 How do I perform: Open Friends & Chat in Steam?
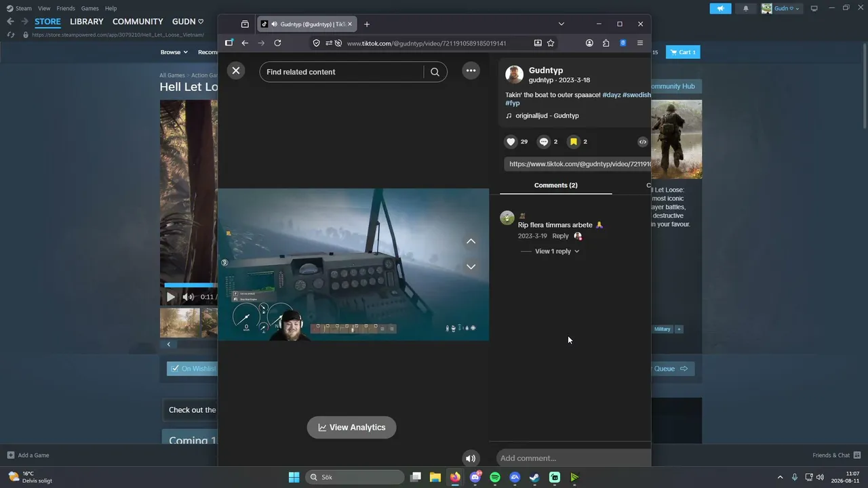pos(836,455)
